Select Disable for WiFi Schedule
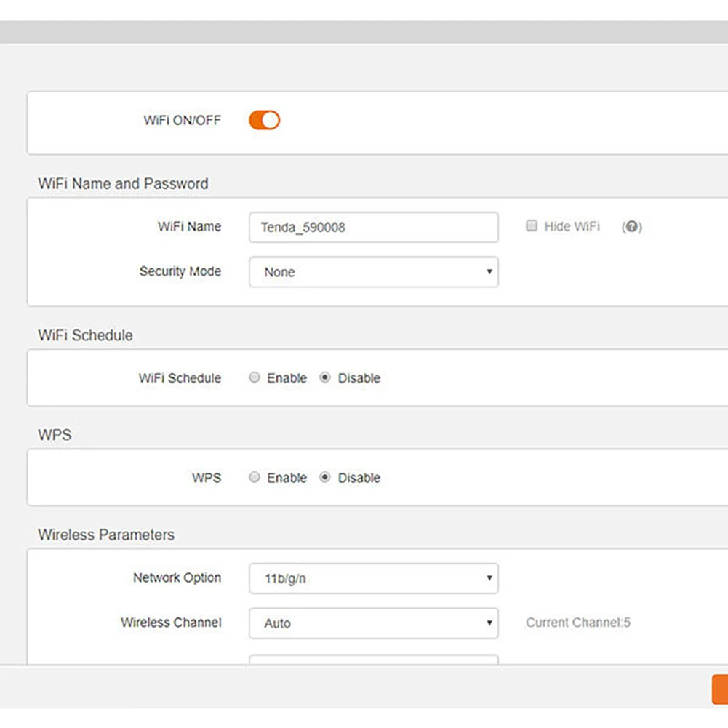Image resolution: width=728 pixels, height=728 pixels. pos(325,377)
